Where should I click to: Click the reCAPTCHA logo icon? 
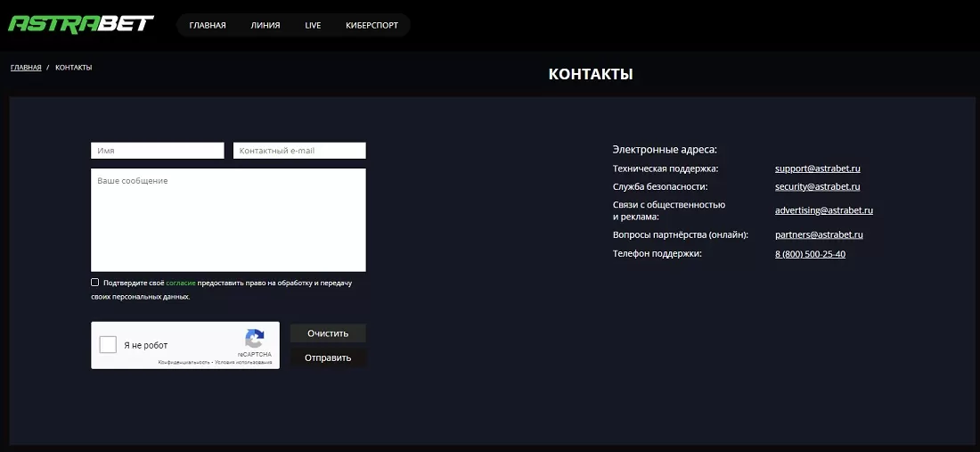255,339
